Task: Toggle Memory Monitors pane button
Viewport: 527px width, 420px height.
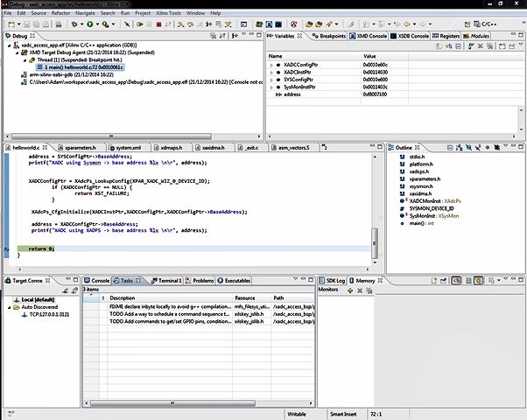Action: tap(456, 281)
